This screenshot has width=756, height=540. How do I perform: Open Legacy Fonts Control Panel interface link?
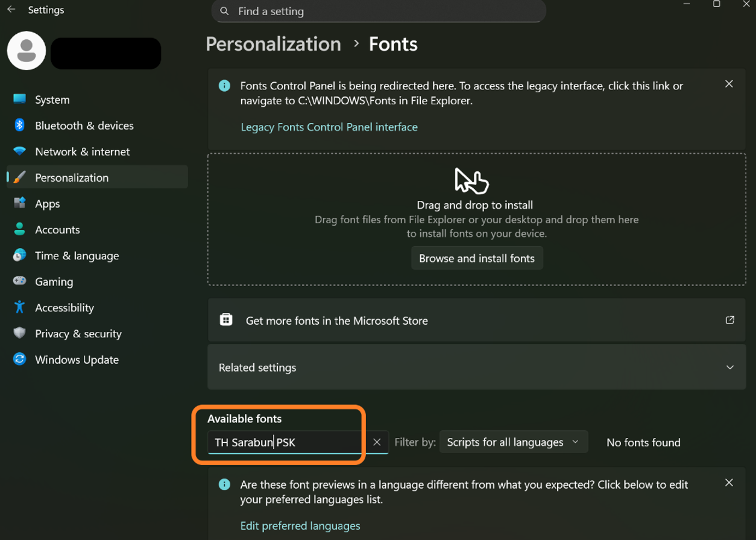click(x=329, y=127)
